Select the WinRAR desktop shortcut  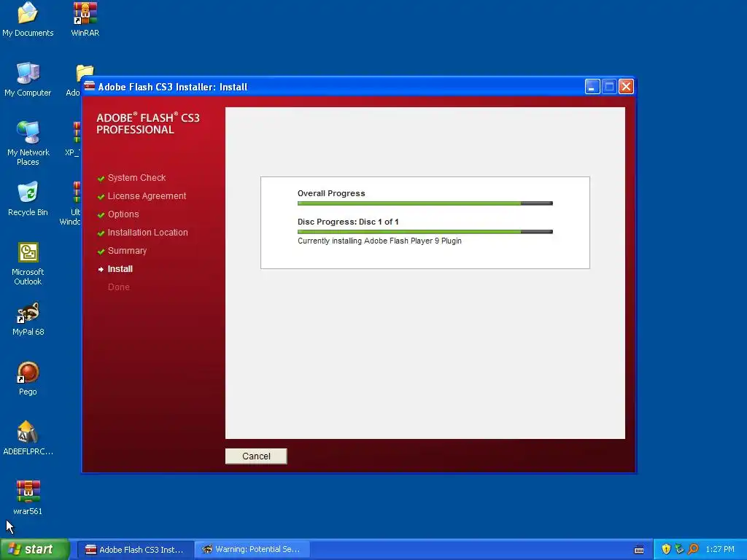(x=85, y=20)
